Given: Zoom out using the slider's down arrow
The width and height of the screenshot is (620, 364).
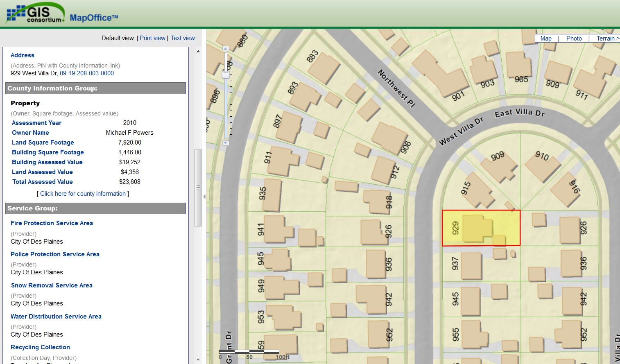Looking at the screenshot, I should 225,143.
